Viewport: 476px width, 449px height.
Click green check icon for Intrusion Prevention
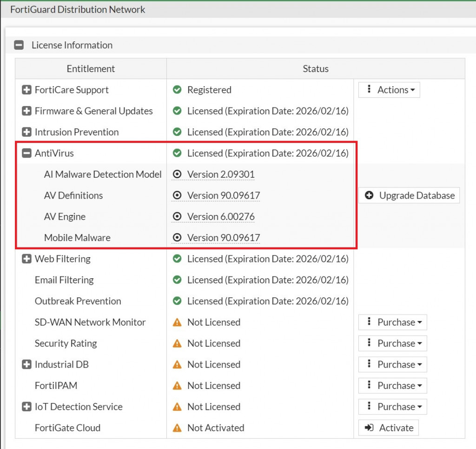point(177,132)
